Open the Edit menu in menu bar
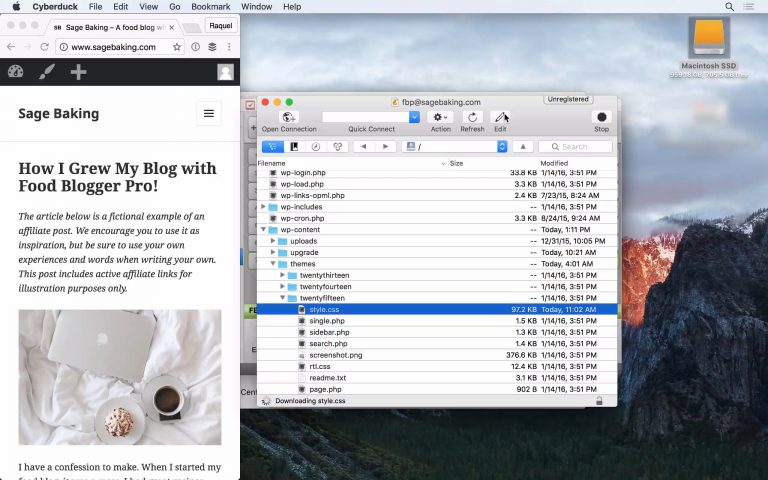 click(120, 7)
